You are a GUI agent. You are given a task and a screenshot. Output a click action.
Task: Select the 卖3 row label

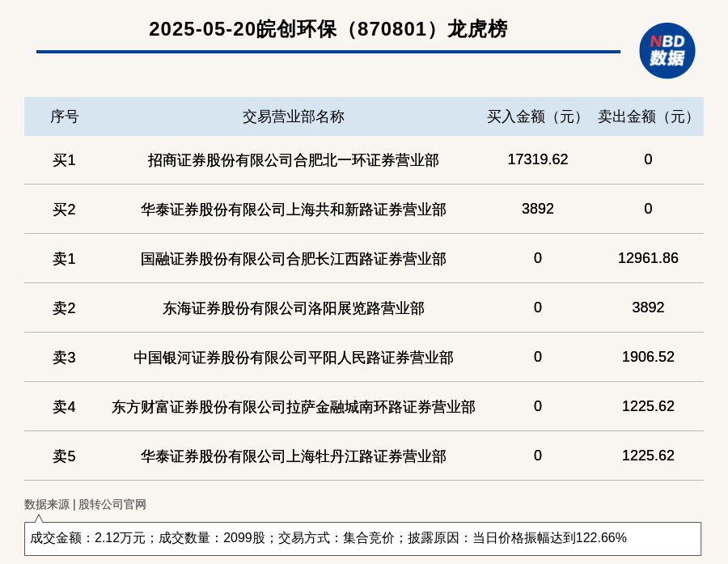point(64,358)
